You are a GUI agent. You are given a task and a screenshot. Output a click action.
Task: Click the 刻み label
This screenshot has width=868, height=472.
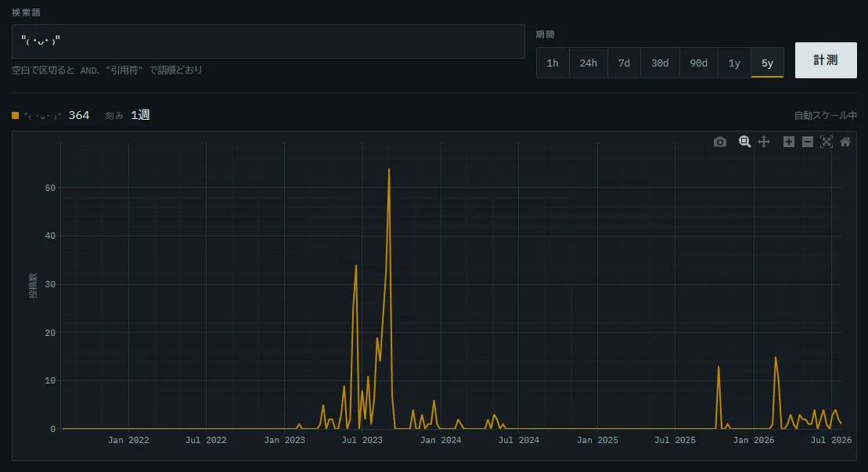114,116
